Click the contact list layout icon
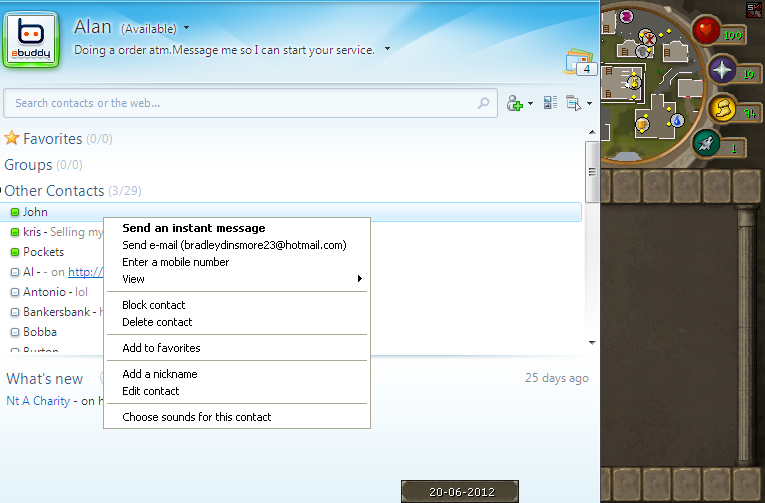765x503 pixels. pyautogui.click(x=550, y=102)
